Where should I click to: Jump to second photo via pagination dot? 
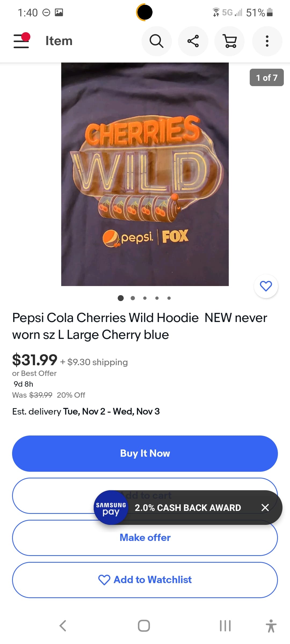(x=133, y=298)
